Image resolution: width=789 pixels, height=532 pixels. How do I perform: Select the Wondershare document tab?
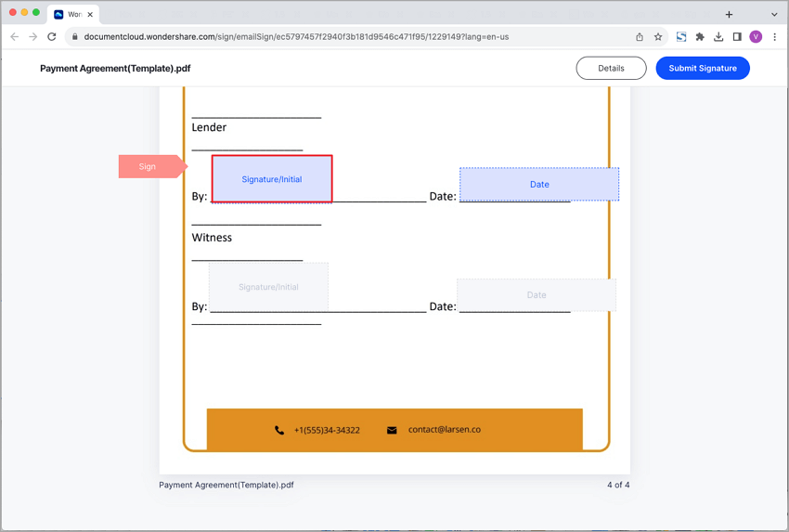tap(70, 15)
